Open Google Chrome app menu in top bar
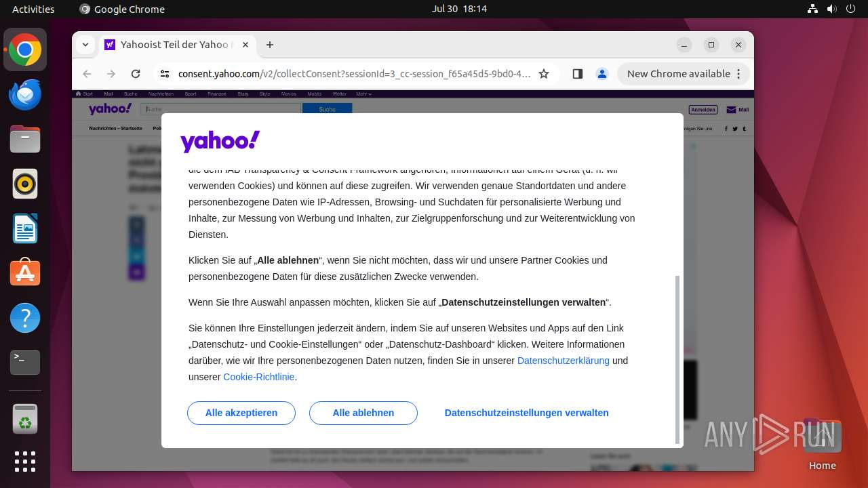 tap(122, 9)
